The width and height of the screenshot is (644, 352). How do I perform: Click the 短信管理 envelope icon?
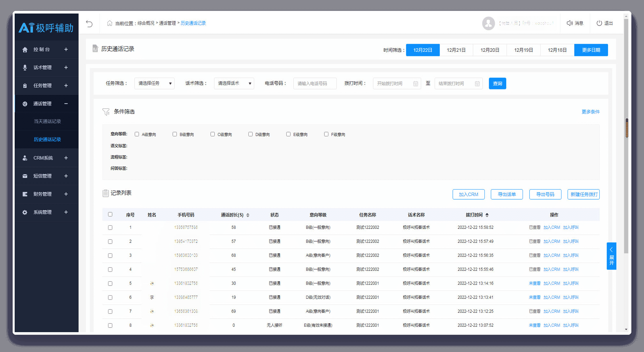[x=25, y=176]
